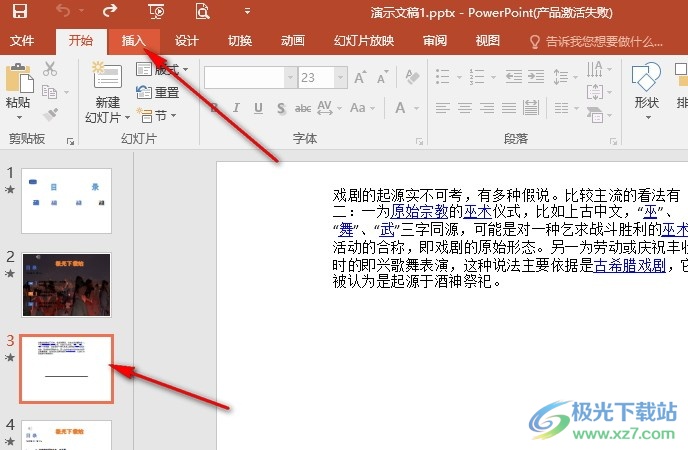Align text right
Viewport: 688px width, 450px height.
487,107
